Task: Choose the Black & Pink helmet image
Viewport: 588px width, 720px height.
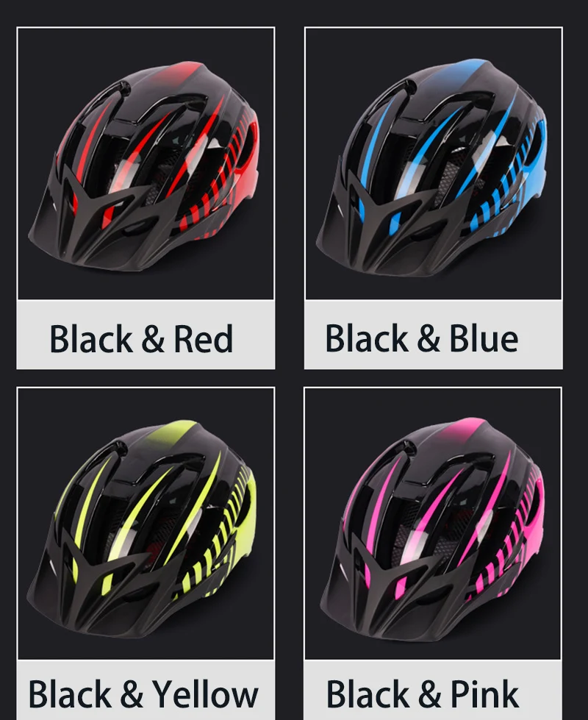Action: 433,524
